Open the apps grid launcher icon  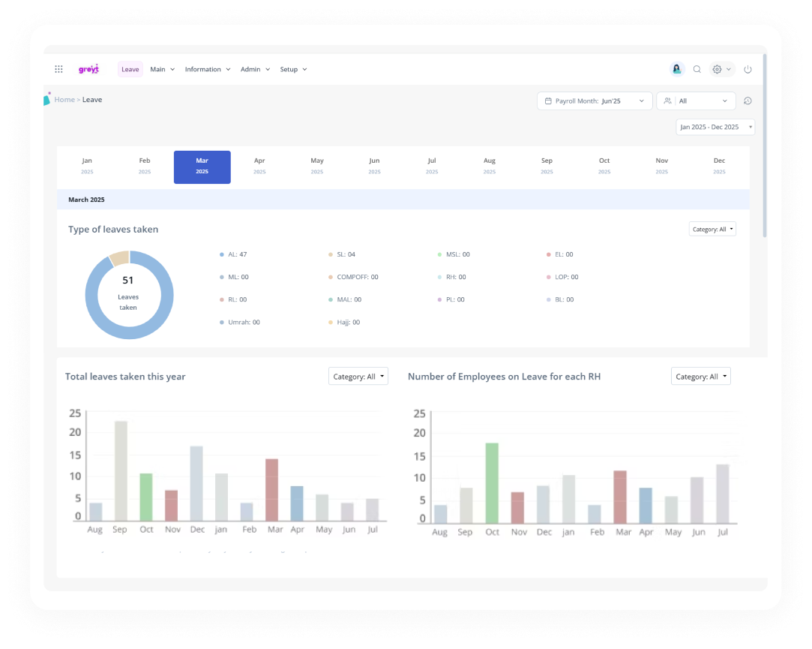click(58, 69)
